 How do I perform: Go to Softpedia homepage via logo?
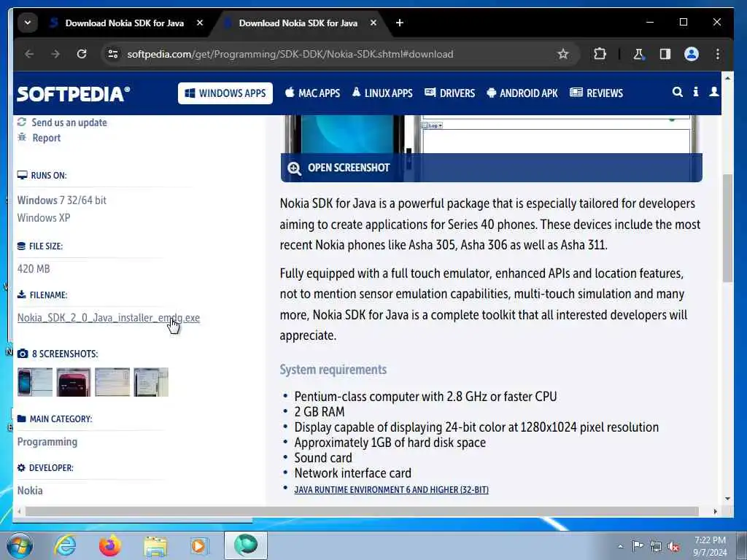tap(74, 93)
